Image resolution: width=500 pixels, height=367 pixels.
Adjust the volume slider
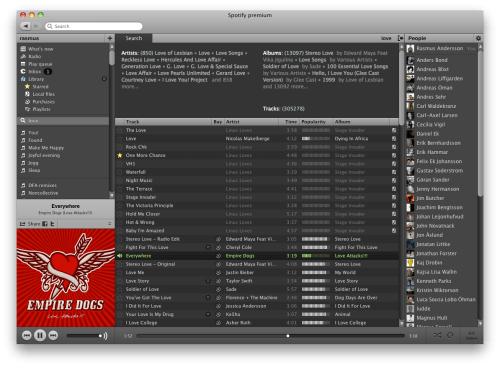tap(84, 336)
